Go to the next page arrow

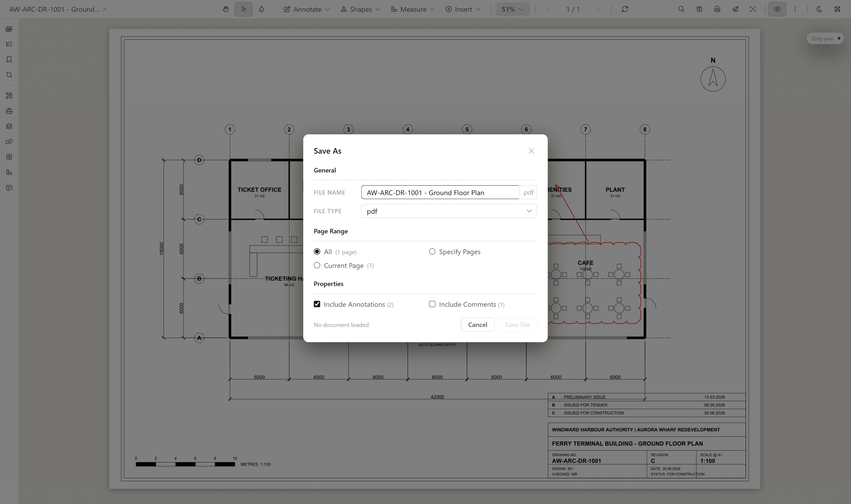point(598,9)
